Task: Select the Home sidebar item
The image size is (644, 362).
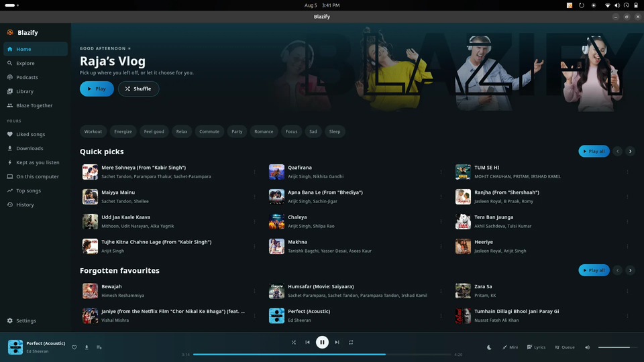Action: pyautogui.click(x=36, y=49)
